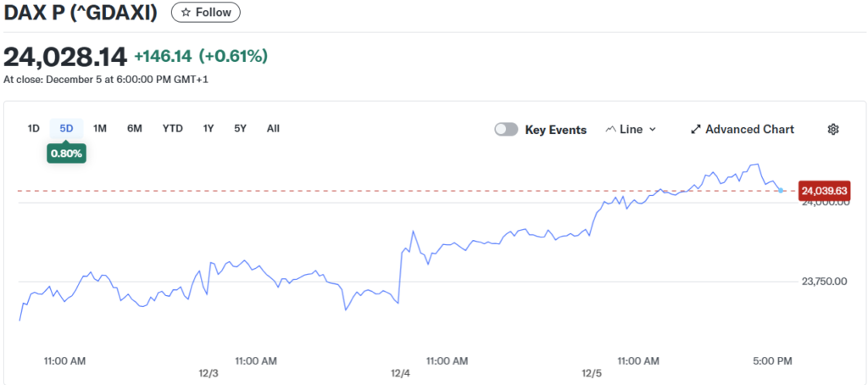868x385 pixels.
Task: Select the 1D time range
Action: point(34,128)
